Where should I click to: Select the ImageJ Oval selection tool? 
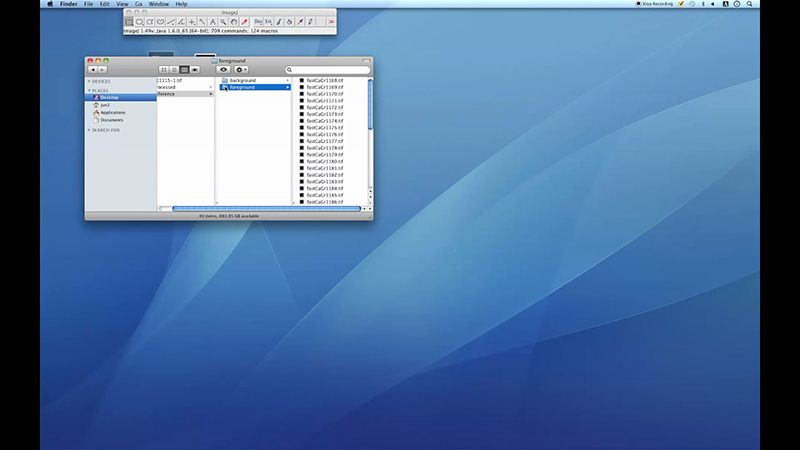[x=139, y=22]
